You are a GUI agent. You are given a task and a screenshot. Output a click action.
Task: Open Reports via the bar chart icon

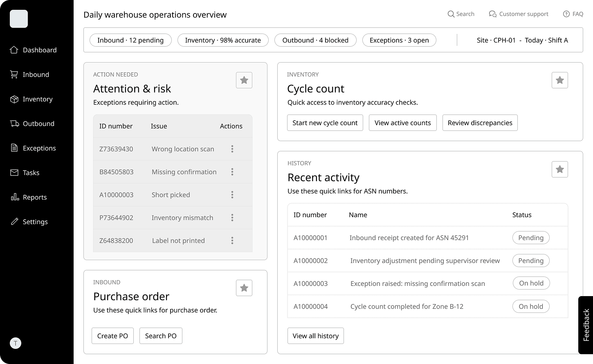[15, 197]
